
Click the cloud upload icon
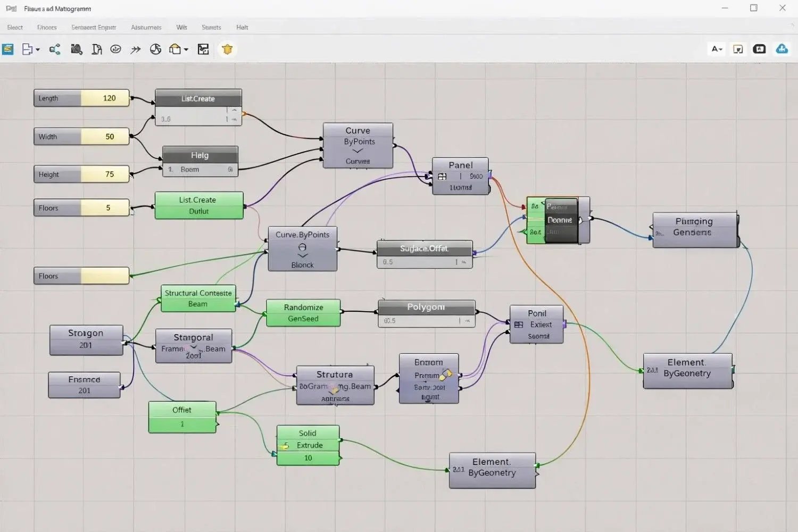pos(782,49)
